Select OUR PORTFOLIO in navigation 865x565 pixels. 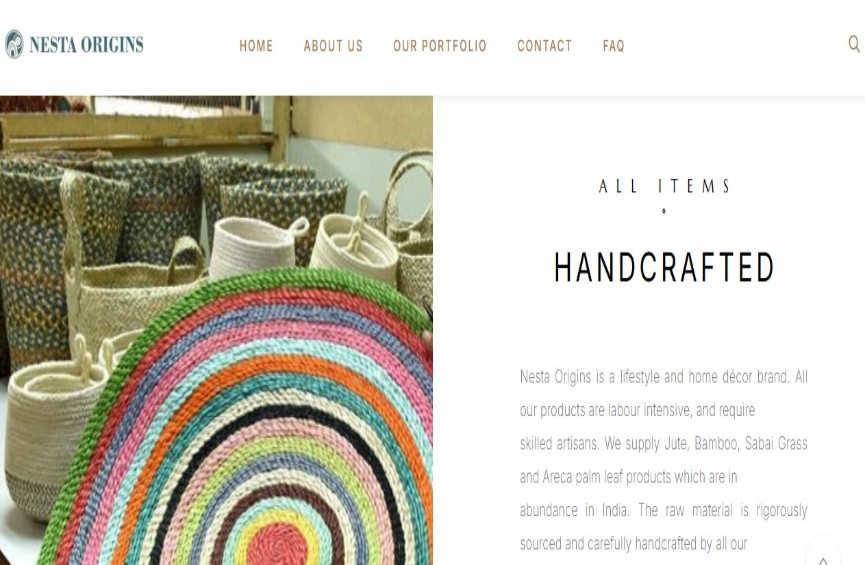[x=440, y=46]
